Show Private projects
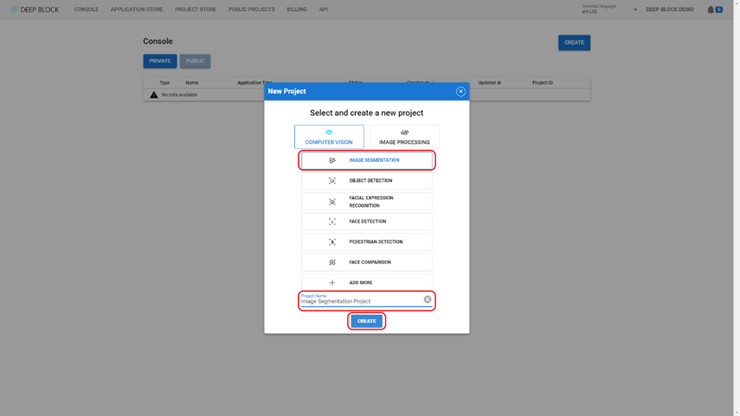740x416 pixels. pyautogui.click(x=160, y=61)
